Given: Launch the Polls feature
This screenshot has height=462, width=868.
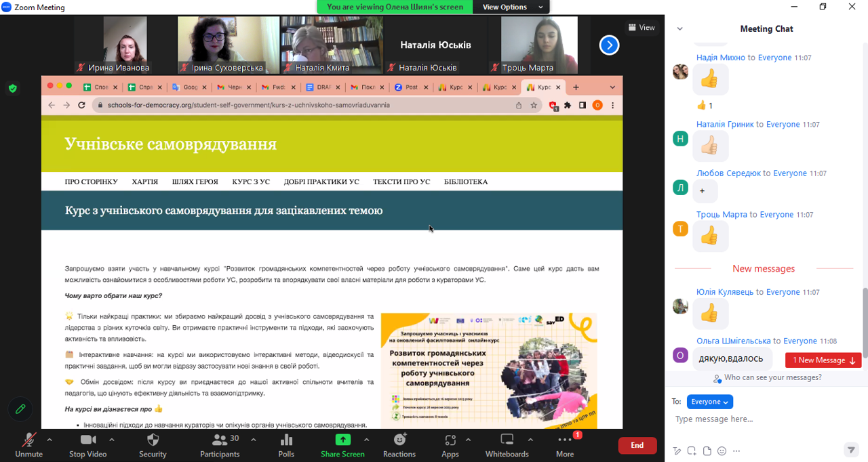Looking at the screenshot, I should click(x=286, y=444).
